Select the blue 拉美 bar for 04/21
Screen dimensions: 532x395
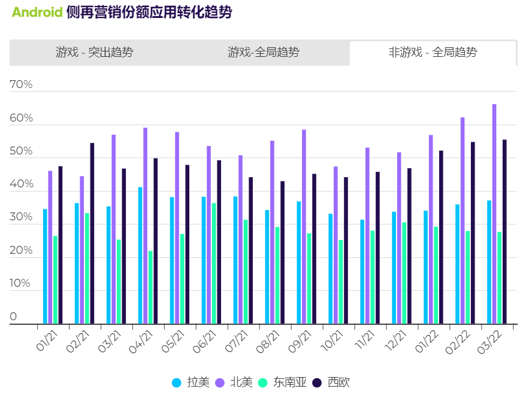pyautogui.click(x=140, y=256)
